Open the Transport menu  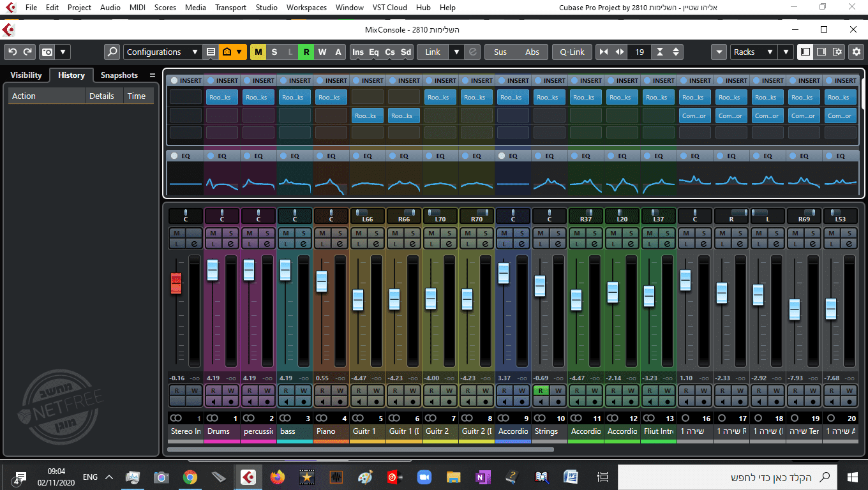(230, 8)
